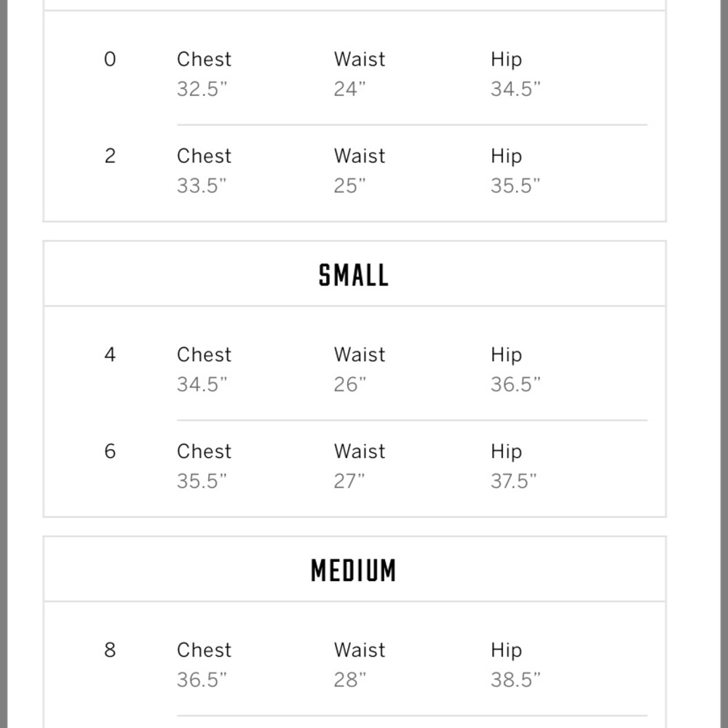This screenshot has height=728, width=728.
Task: Select waist value 25" in size 2 row
Action: [x=349, y=186]
